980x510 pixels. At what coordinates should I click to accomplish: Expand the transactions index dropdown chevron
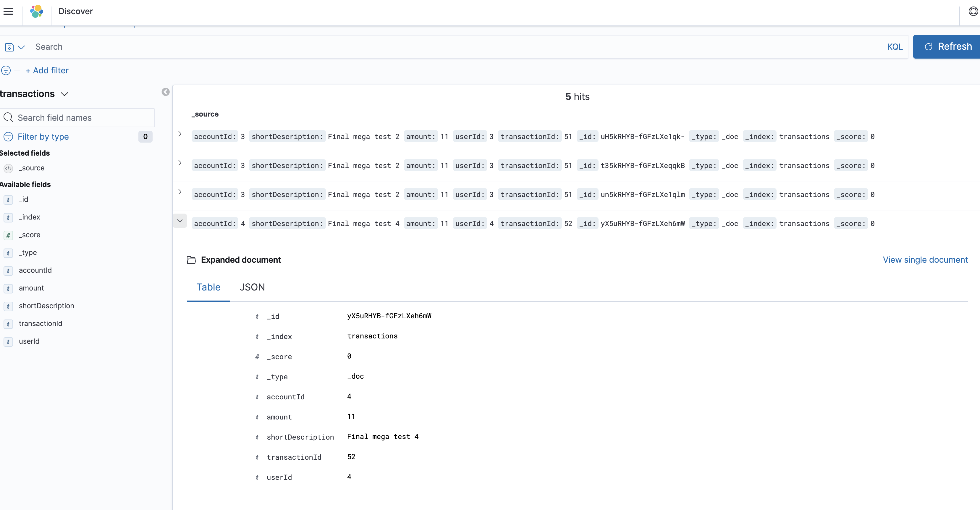click(x=64, y=93)
